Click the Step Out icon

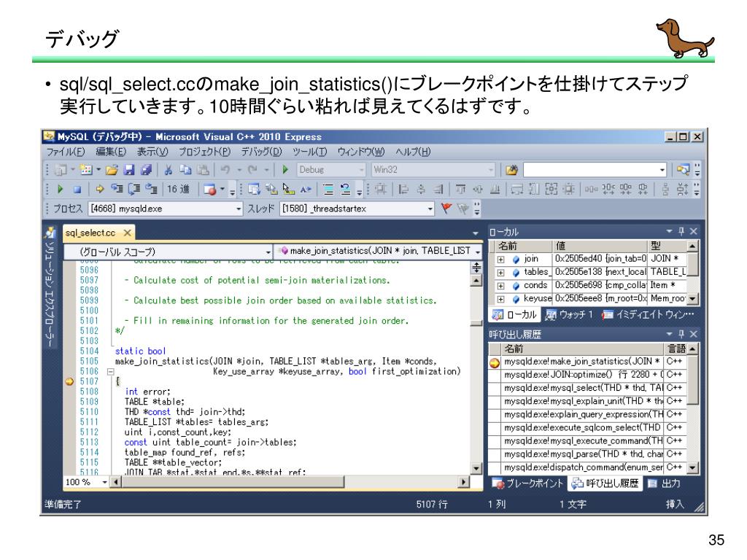tap(151, 189)
